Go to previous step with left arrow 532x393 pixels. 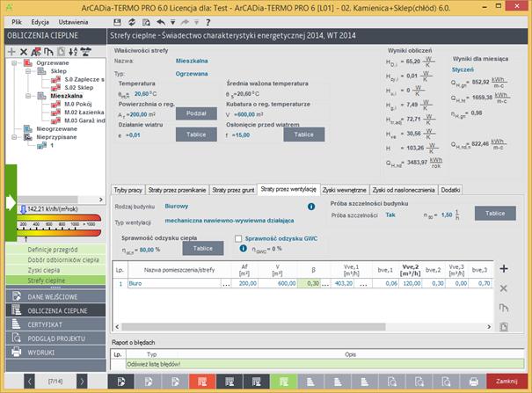29,382
